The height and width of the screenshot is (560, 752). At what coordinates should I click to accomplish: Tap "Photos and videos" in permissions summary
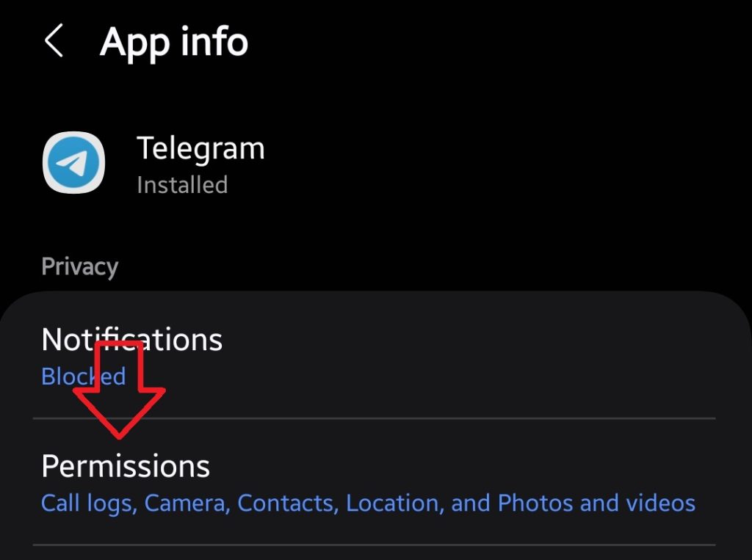[x=596, y=503]
